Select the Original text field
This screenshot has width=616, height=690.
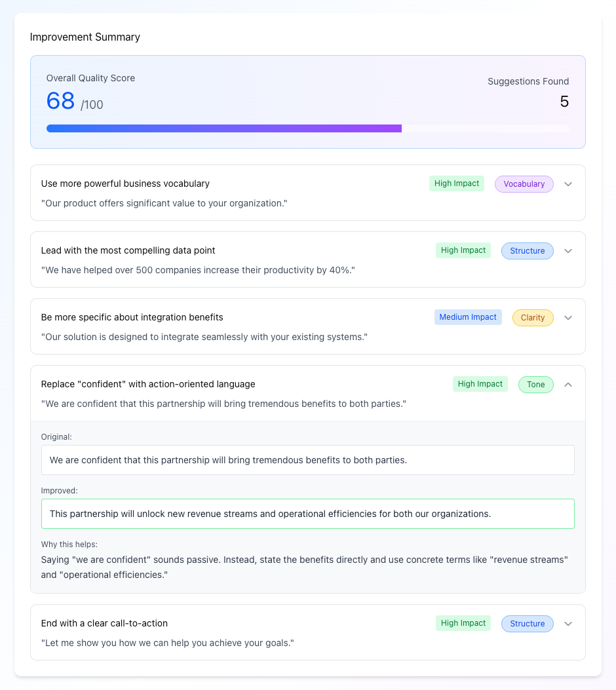308,460
